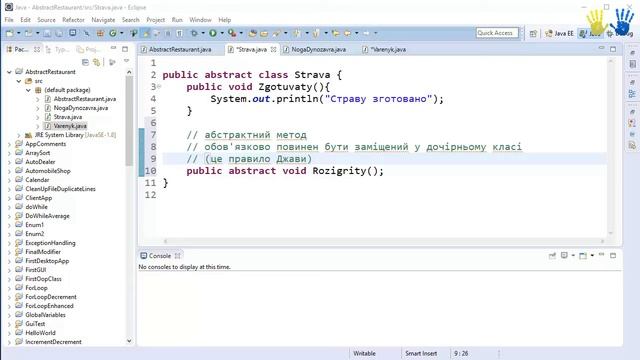Select the HelloWorld project
The height and width of the screenshot is (360, 640).
[40, 333]
